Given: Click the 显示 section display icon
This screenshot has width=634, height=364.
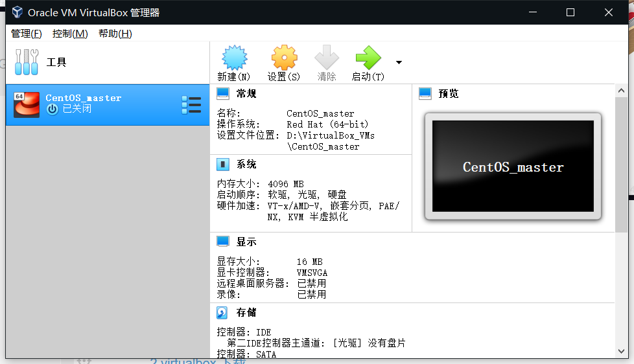Looking at the screenshot, I should pyautogui.click(x=223, y=242).
